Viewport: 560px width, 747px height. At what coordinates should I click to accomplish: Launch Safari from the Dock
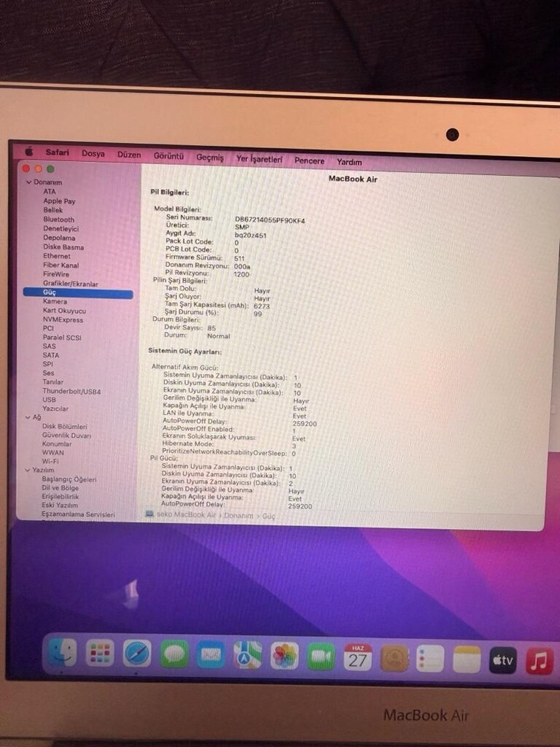click(x=137, y=654)
